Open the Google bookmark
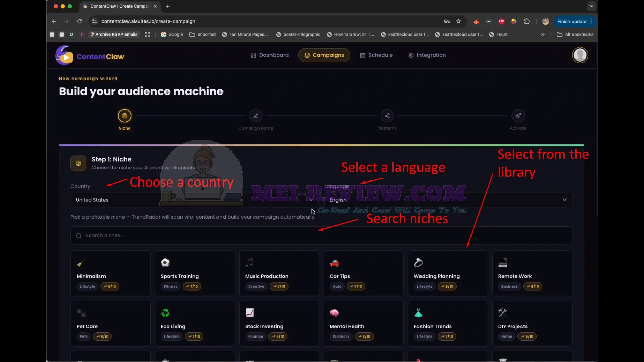644x362 pixels. pyautogui.click(x=172, y=34)
